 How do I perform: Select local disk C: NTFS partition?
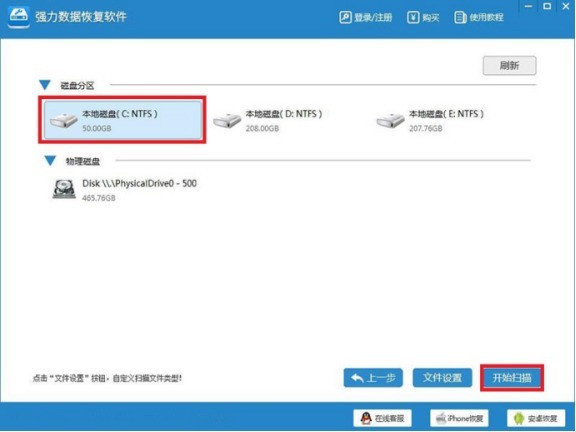tap(122, 120)
